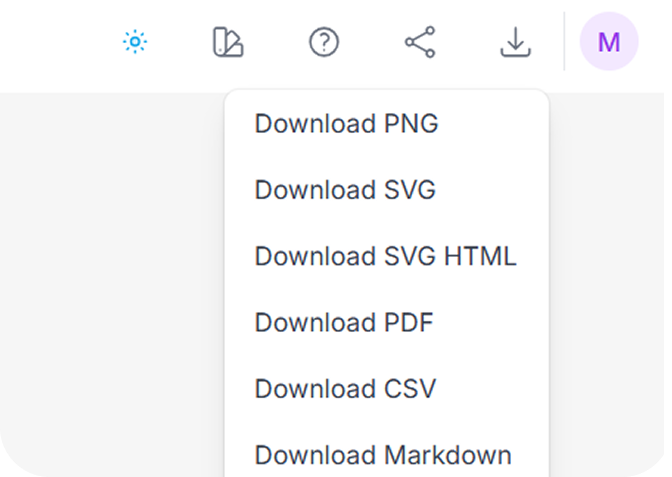Pick Download SVG HTML entry
This screenshot has width=672, height=477.
click(385, 256)
